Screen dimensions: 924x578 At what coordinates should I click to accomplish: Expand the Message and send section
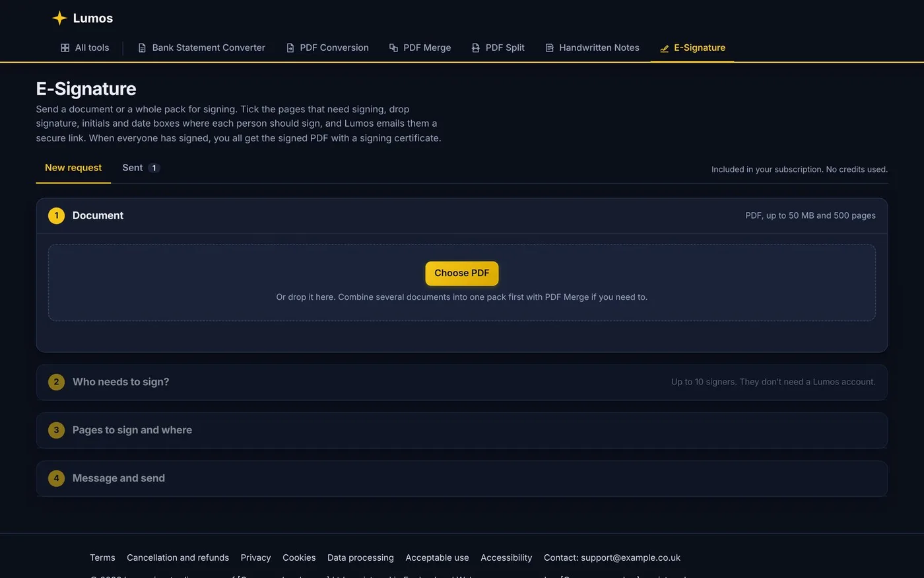(x=462, y=478)
